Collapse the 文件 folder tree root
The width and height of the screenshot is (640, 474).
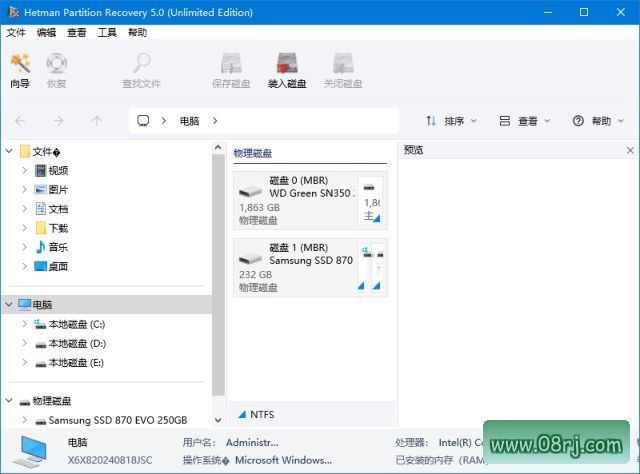[9, 151]
